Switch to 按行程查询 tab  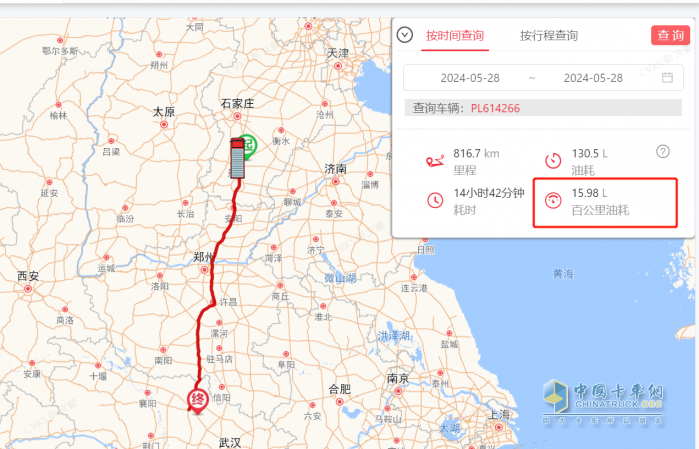pyautogui.click(x=549, y=36)
